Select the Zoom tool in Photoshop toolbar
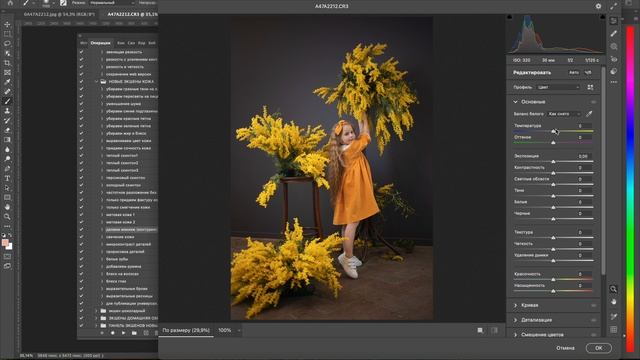 [7, 217]
